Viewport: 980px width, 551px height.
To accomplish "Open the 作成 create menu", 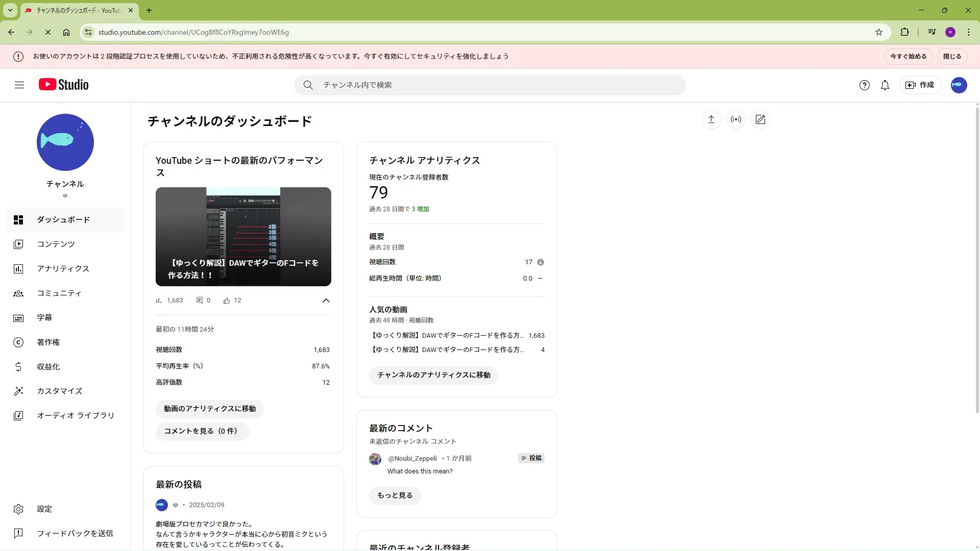I will 920,85.
